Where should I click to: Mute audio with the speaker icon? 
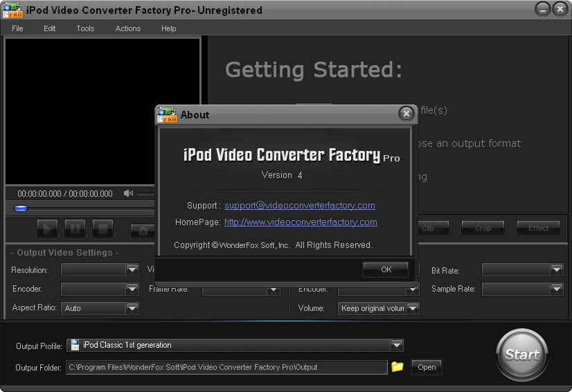128,193
